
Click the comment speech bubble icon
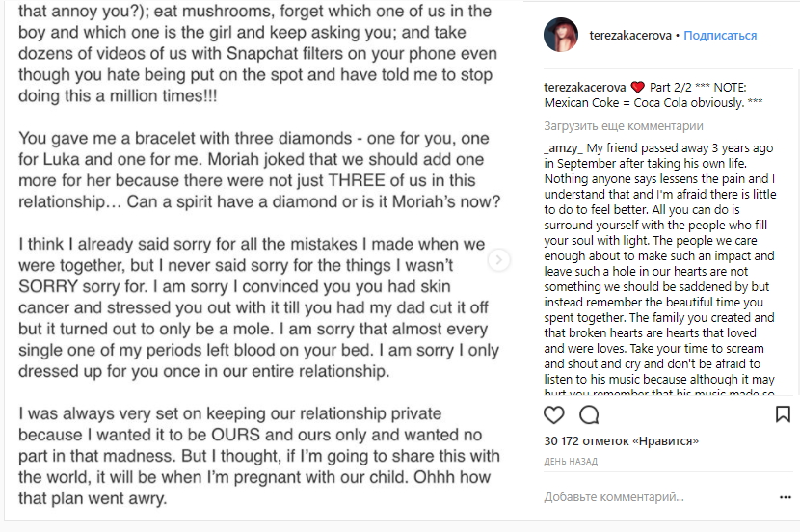pyautogui.click(x=589, y=415)
